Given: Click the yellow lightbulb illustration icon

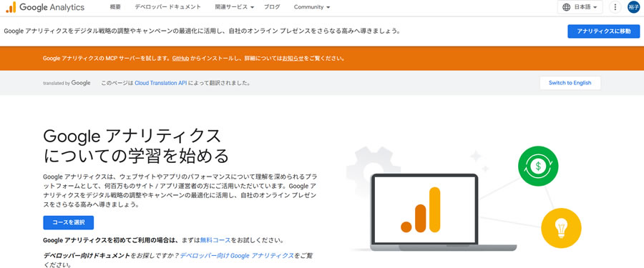Looking at the screenshot, I should pos(561,228).
